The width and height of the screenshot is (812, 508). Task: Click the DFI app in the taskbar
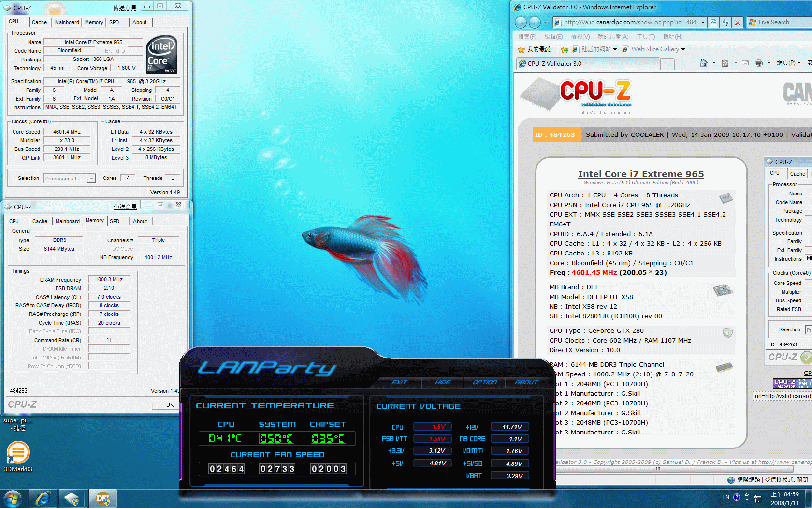pyautogui.click(x=102, y=498)
